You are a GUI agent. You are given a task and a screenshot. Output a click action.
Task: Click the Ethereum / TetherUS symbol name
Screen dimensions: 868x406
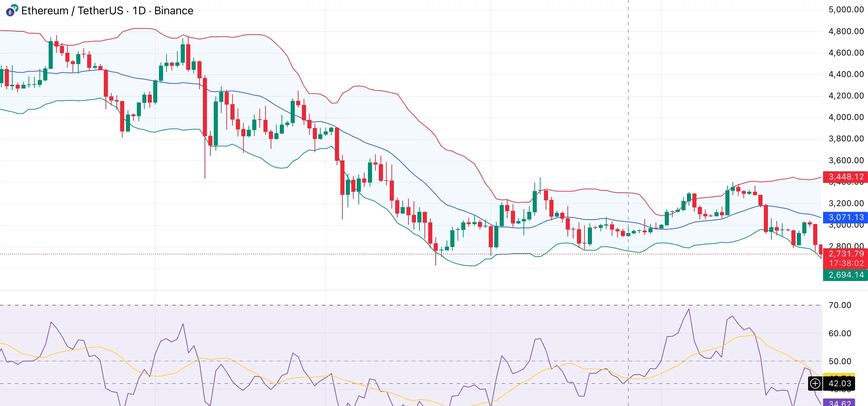pos(72,11)
